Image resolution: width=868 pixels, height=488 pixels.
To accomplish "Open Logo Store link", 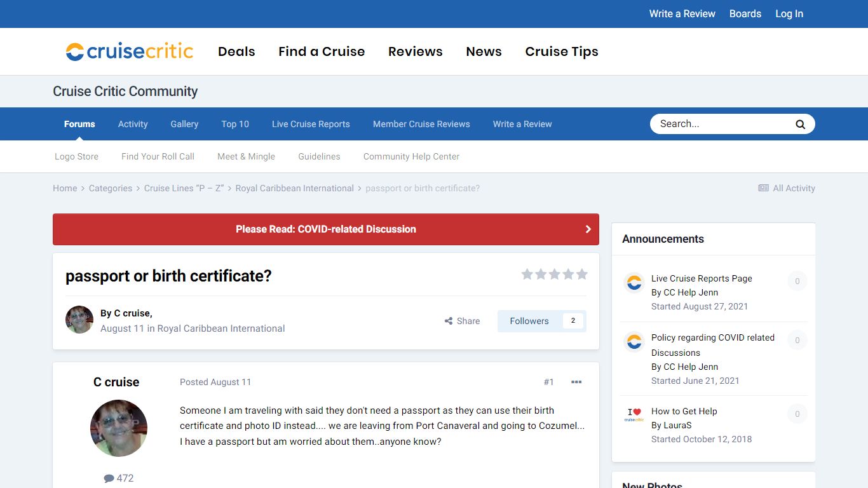I will pyautogui.click(x=76, y=156).
